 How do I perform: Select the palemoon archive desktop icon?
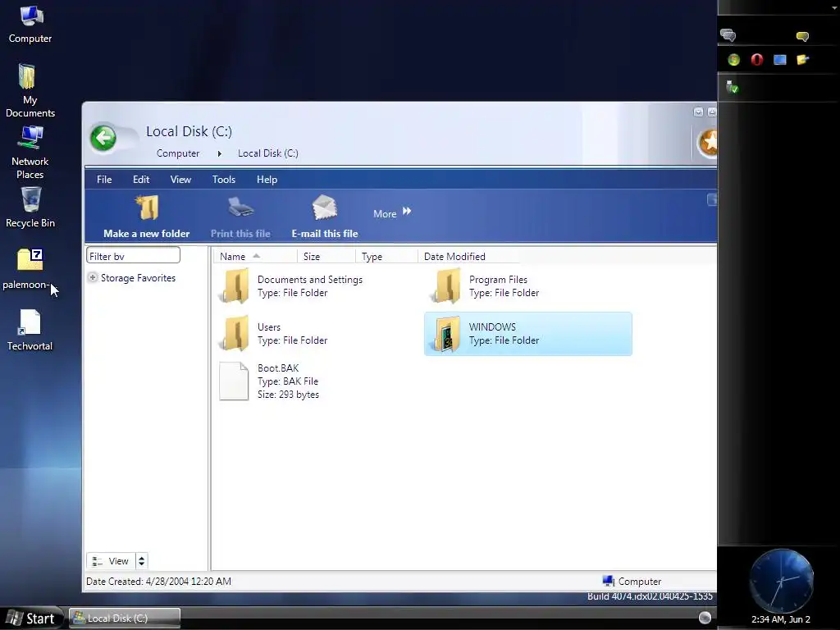click(28, 269)
